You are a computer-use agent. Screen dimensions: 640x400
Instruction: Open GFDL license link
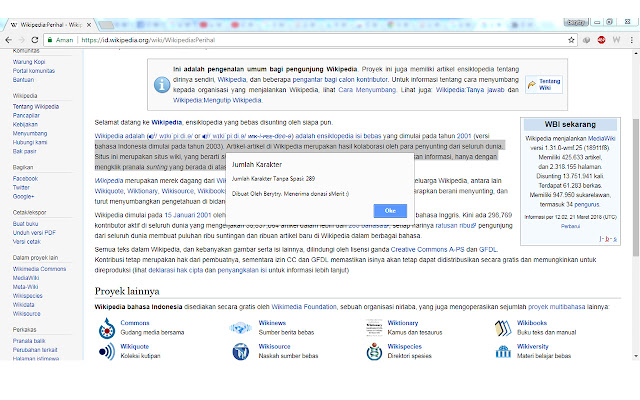[x=488, y=250]
